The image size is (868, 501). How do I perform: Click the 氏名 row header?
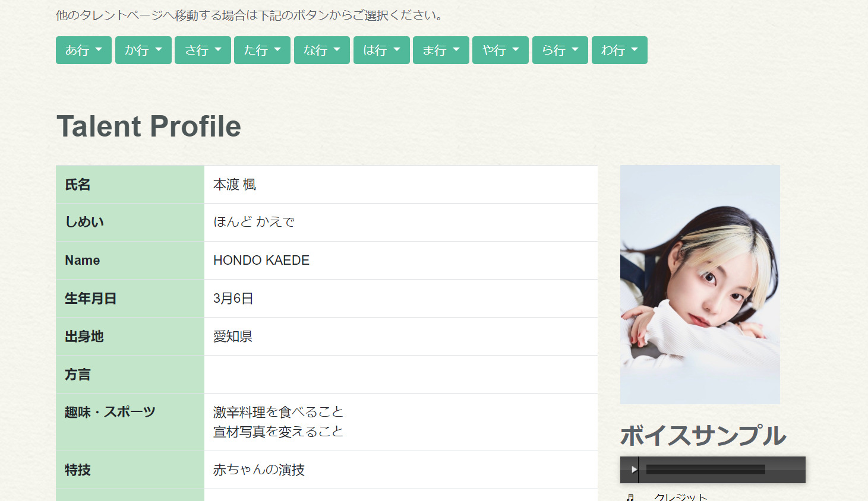point(130,185)
